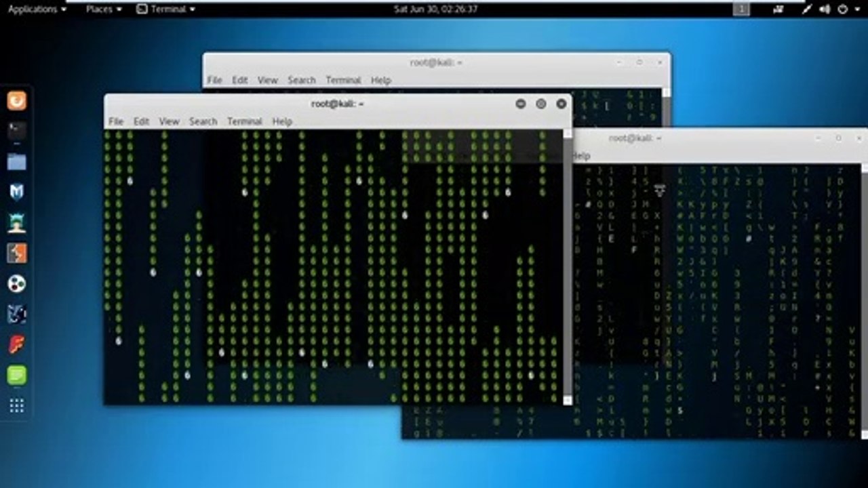Open Edit menu in the front terminal window
This screenshot has width=868, height=488.
click(141, 121)
